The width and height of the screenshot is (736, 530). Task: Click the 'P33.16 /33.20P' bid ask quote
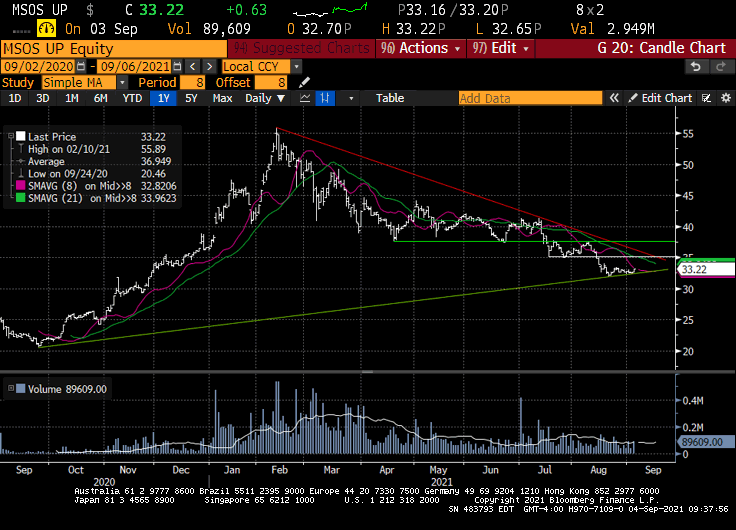pyautogui.click(x=452, y=10)
